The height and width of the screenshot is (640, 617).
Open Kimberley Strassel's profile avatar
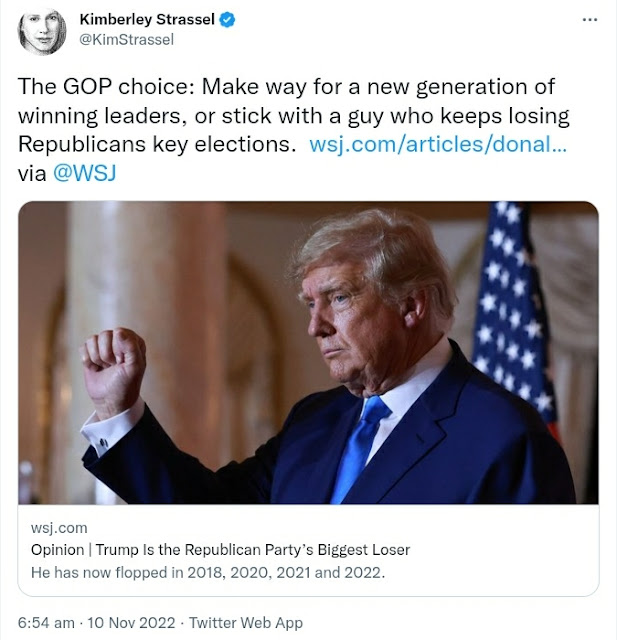click(x=42, y=31)
